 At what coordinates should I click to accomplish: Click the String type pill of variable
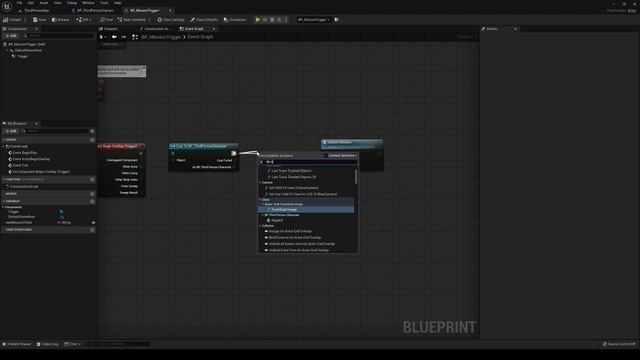click(64, 223)
